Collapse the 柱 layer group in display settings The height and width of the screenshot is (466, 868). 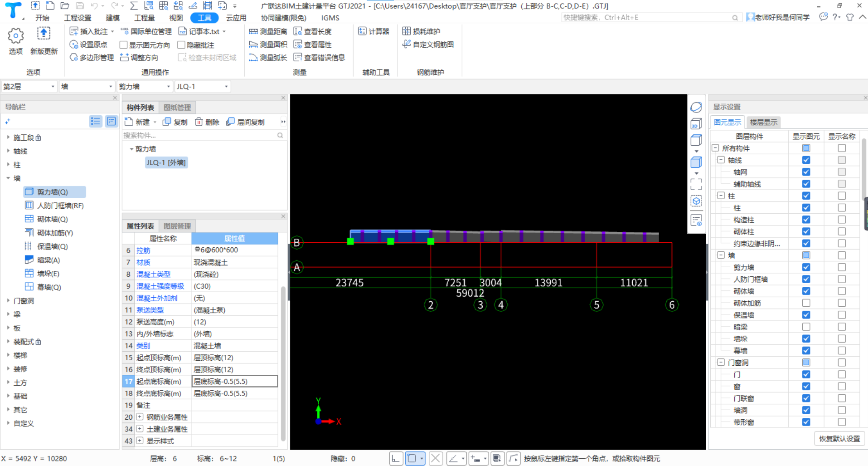pos(721,196)
